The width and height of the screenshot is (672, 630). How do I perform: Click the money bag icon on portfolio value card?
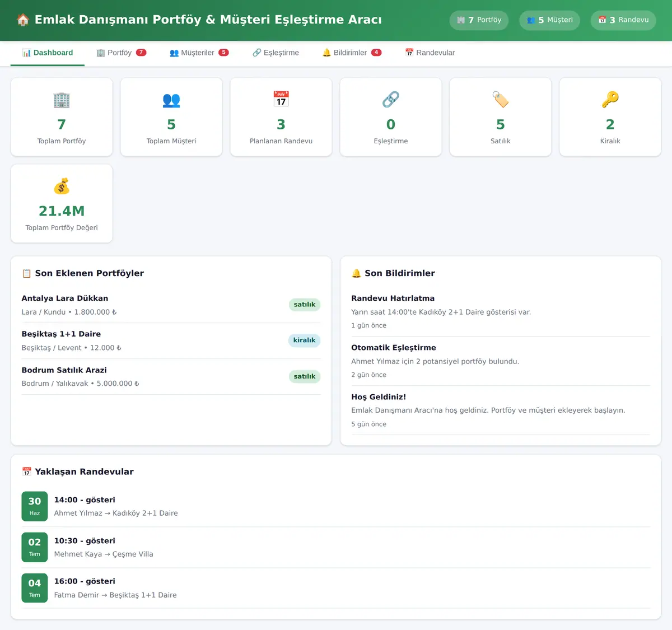tap(62, 186)
